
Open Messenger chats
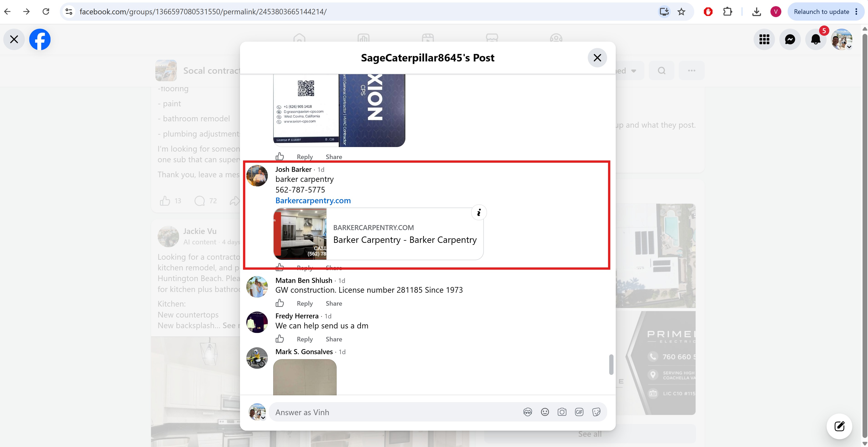tap(790, 39)
